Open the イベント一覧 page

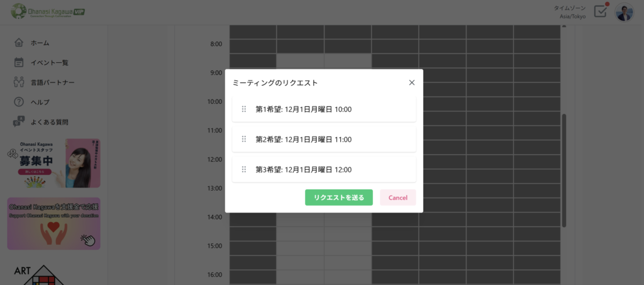pyautogui.click(x=49, y=62)
